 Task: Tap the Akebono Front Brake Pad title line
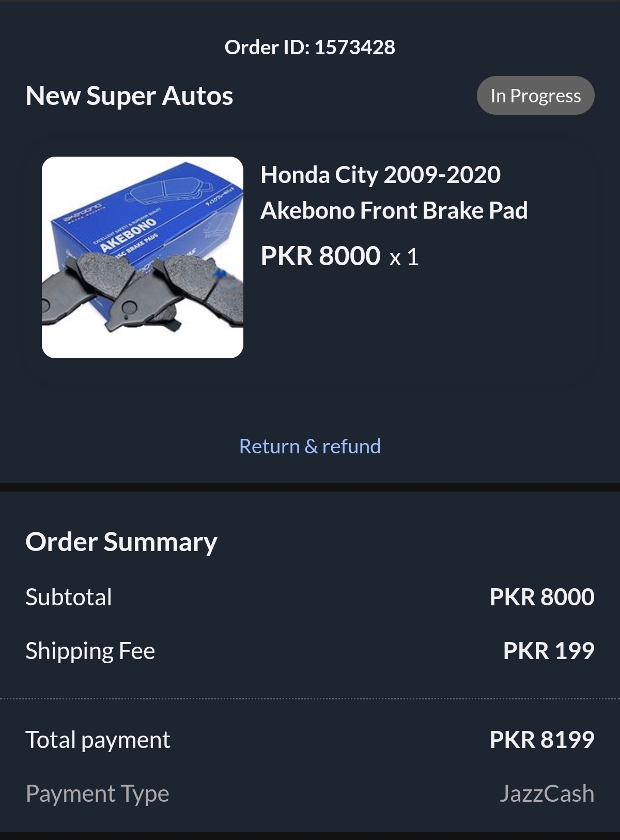[394, 210]
